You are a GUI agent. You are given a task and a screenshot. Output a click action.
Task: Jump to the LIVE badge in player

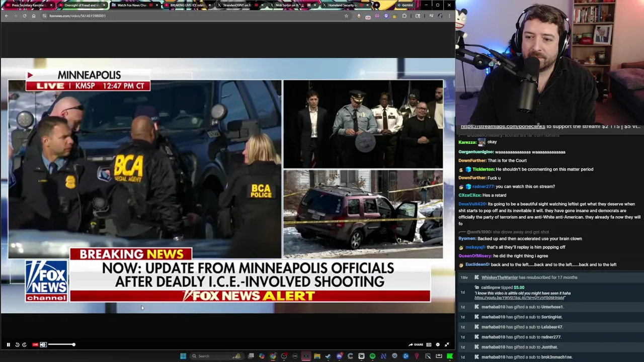point(35,344)
